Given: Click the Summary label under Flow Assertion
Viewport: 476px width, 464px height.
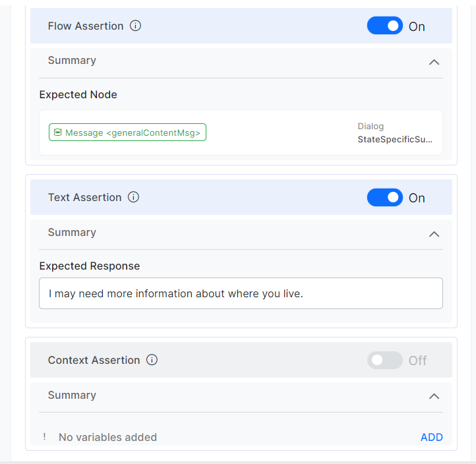Looking at the screenshot, I should coord(72,61).
